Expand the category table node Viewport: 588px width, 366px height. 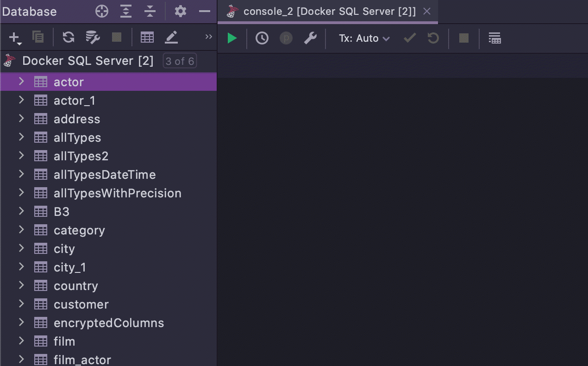point(21,230)
